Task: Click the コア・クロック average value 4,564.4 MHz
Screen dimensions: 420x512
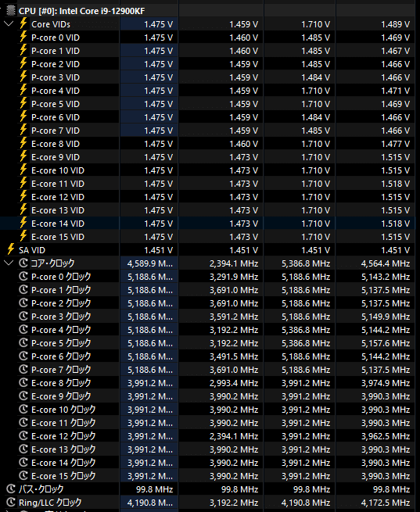Action: click(386, 263)
